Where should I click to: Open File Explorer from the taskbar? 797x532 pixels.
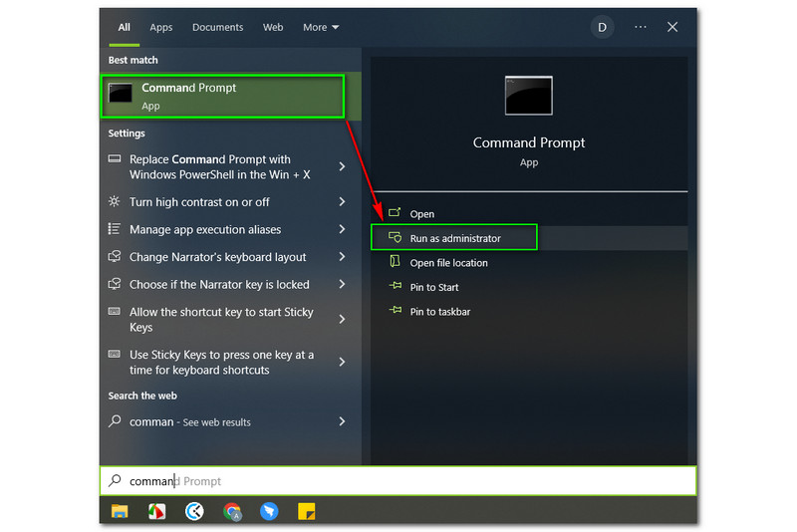[x=120, y=511]
